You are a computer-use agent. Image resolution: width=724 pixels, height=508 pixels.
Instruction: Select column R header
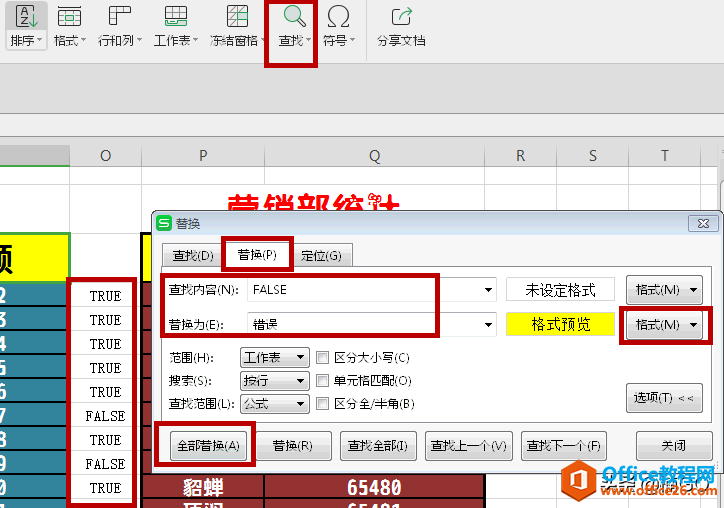click(x=520, y=156)
